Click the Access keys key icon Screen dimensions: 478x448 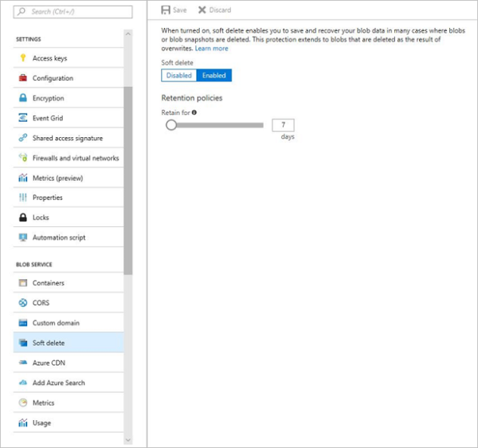click(23, 57)
